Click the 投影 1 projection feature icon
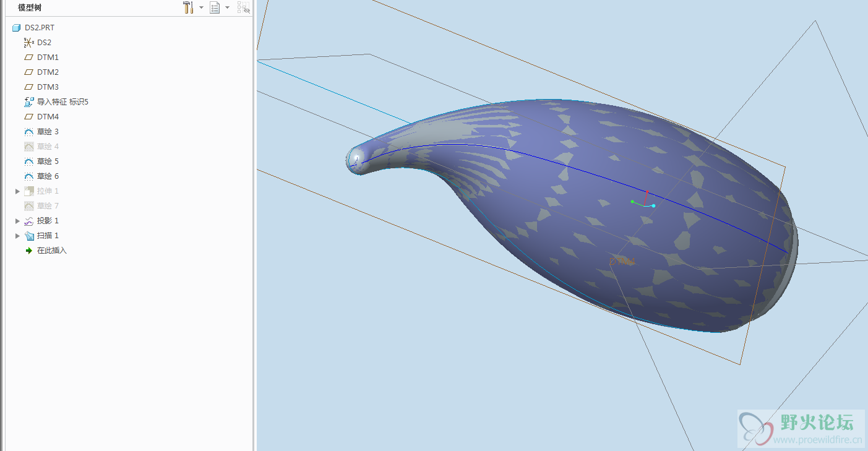Screen dimensions: 868x451 pyautogui.click(x=28, y=221)
